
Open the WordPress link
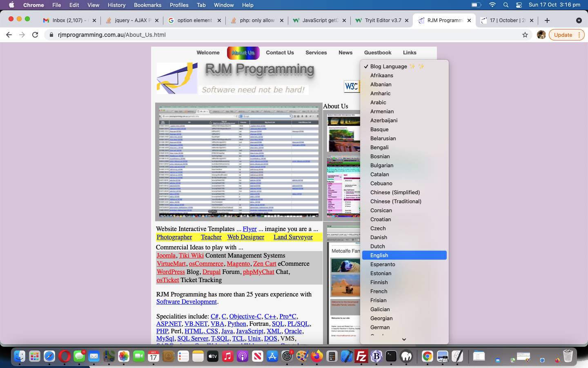click(x=171, y=272)
